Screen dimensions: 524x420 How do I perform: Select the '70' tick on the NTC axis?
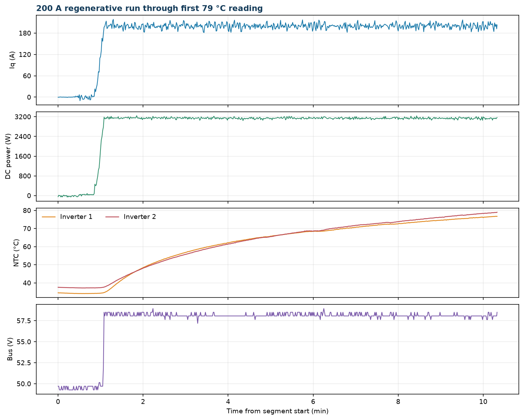pos(28,228)
